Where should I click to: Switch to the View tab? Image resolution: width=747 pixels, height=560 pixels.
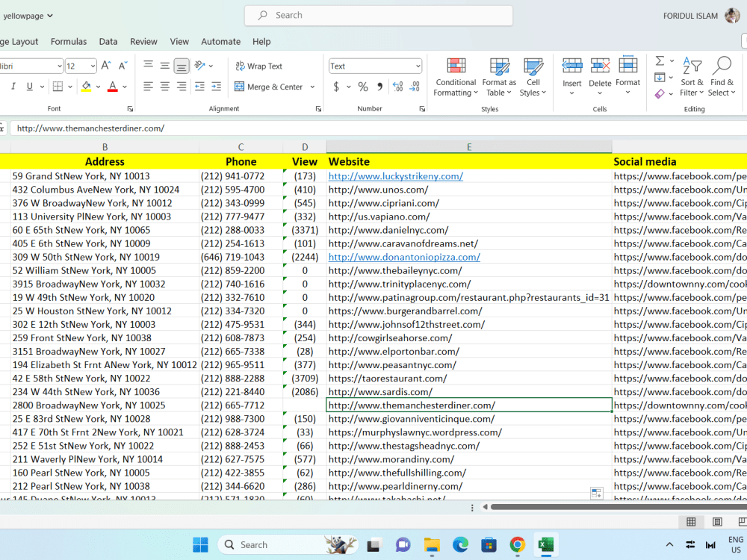coord(179,41)
